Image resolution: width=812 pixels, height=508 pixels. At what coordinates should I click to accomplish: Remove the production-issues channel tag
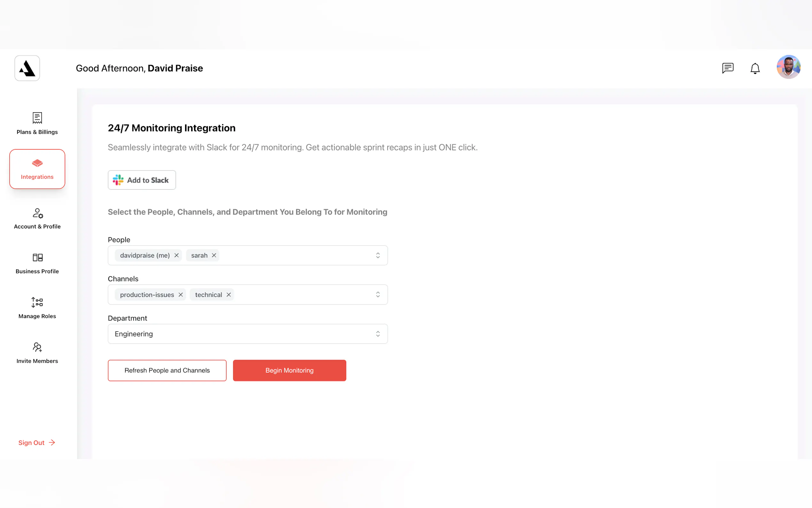181,295
